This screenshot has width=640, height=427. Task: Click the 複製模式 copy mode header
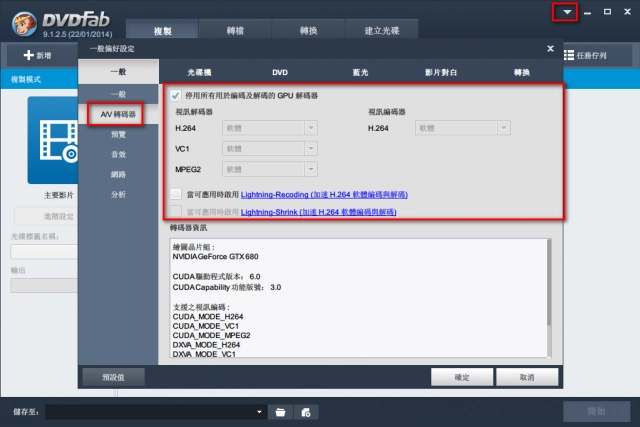pos(26,80)
